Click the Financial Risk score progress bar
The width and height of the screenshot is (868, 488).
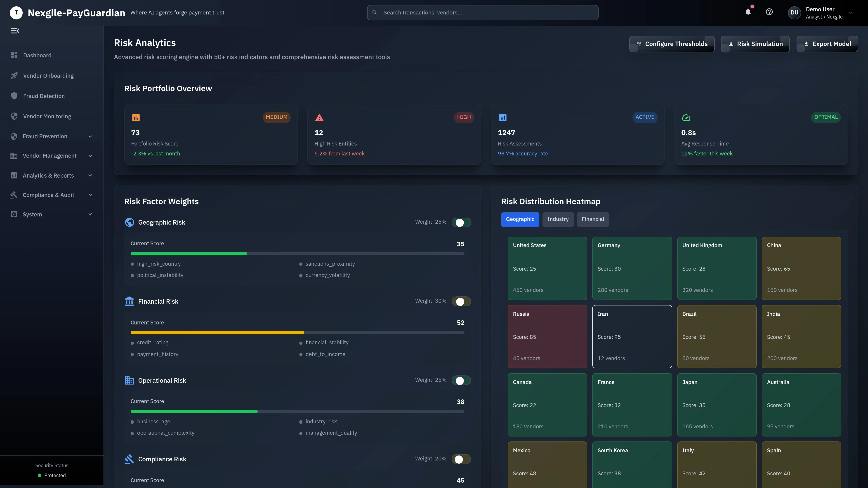[x=297, y=332]
